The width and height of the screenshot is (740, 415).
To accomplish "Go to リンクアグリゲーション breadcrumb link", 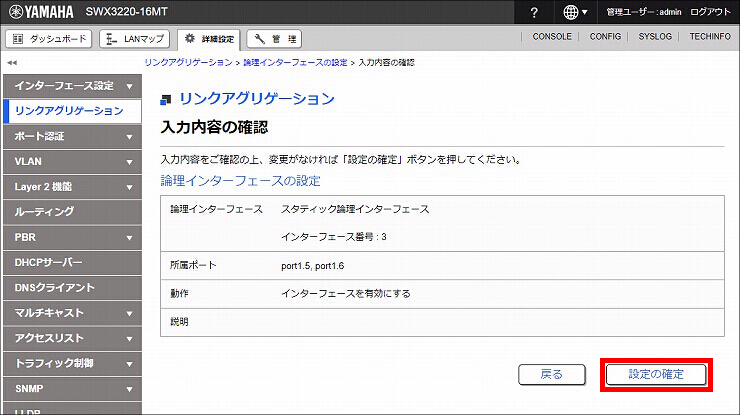I will (188, 62).
